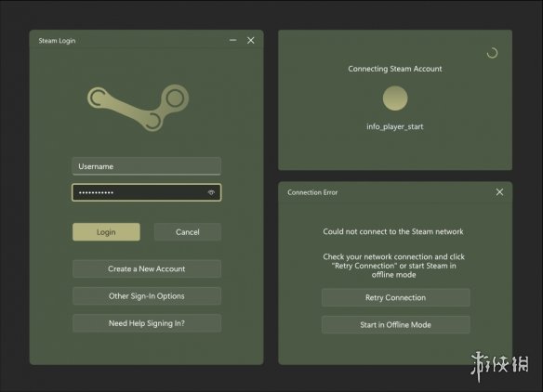Click the Login button
Viewport: 543px width, 392px height.
pyautogui.click(x=106, y=232)
